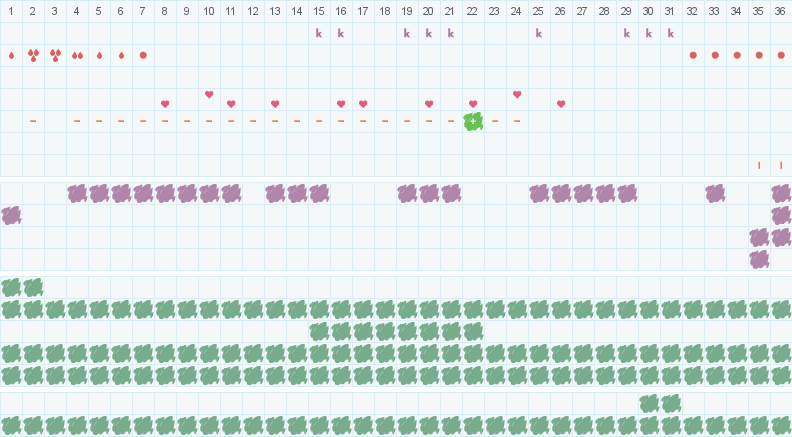Viewport: 792px width, 437px height.
Task: Click the purple 'k' marker on day 31
Action: pos(671,33)
